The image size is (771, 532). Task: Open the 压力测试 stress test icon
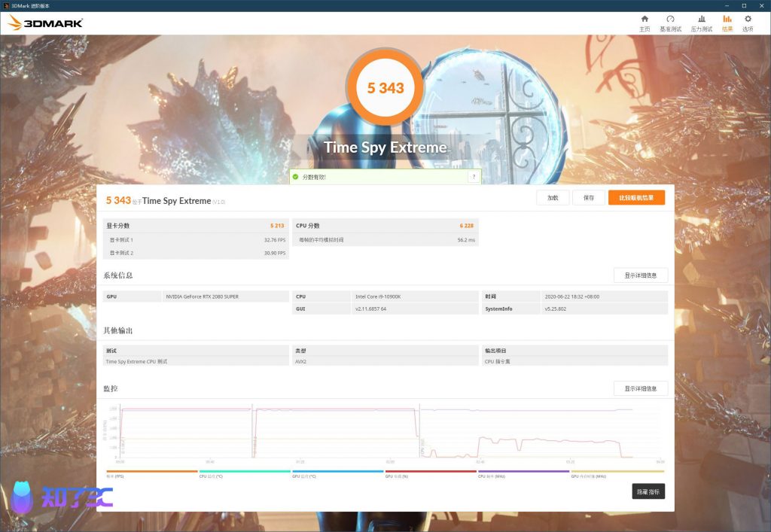click(x=702, y=23)
